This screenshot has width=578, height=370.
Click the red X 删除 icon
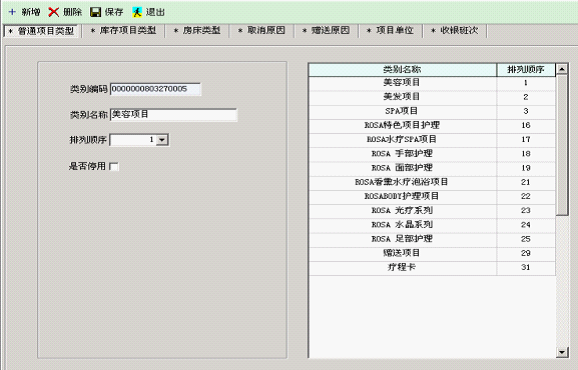point(53,12)
